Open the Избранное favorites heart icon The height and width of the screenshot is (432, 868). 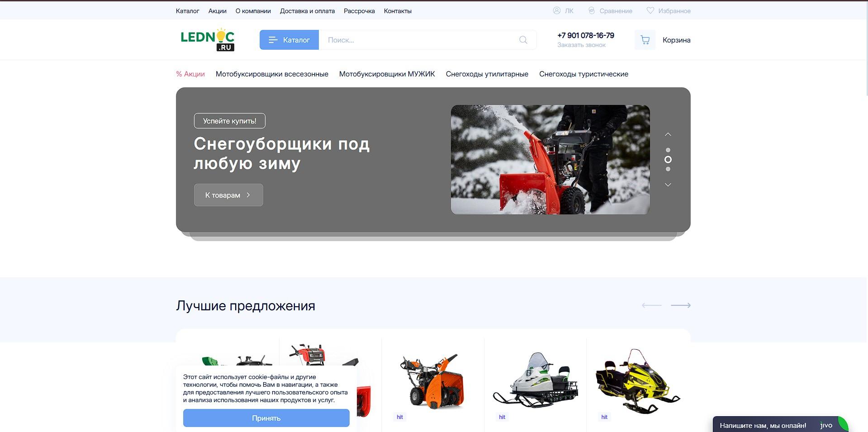click(650, 10)
